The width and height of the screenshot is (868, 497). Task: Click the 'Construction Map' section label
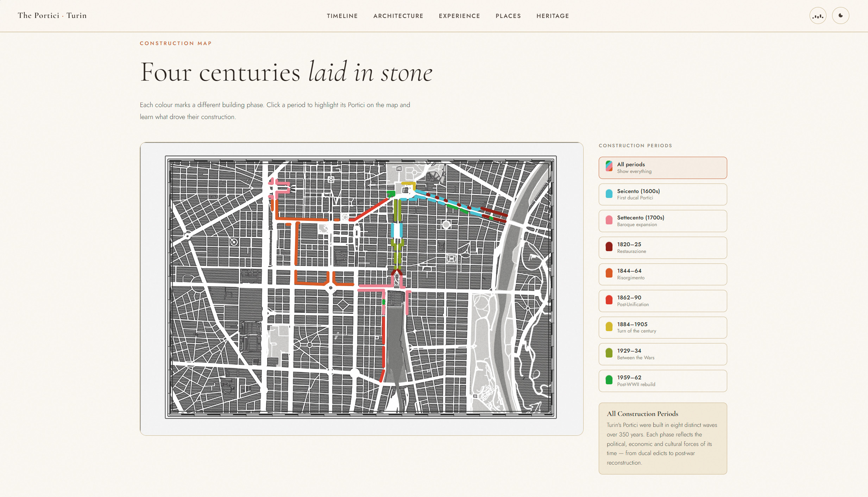pos(176,43)
